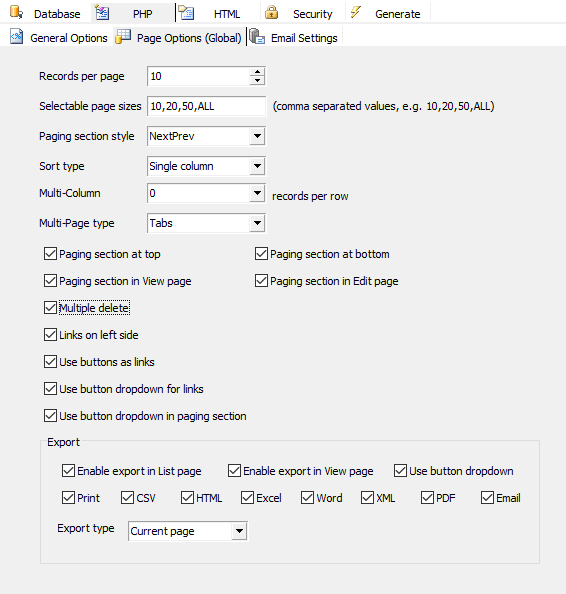
Task: Click the Email Settings icon
Action: (x=257, y=37)
